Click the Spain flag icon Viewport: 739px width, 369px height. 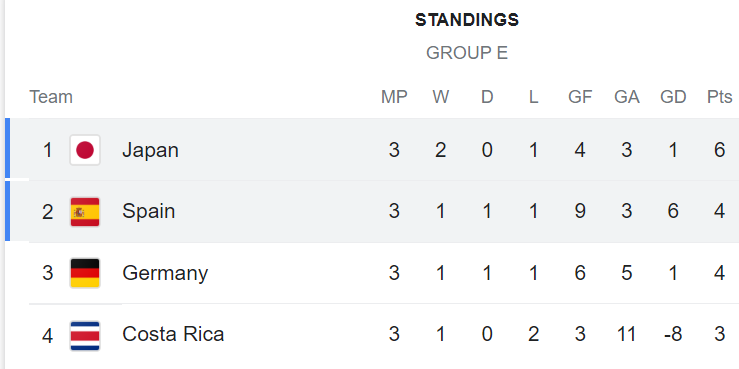coord(85,212)
